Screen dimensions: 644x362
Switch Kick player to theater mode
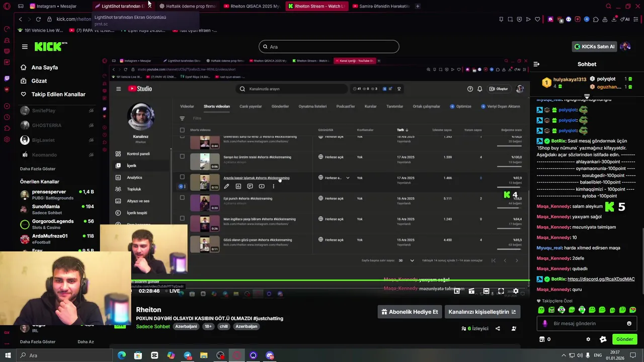pyautogui.click(x=486, y=291)
